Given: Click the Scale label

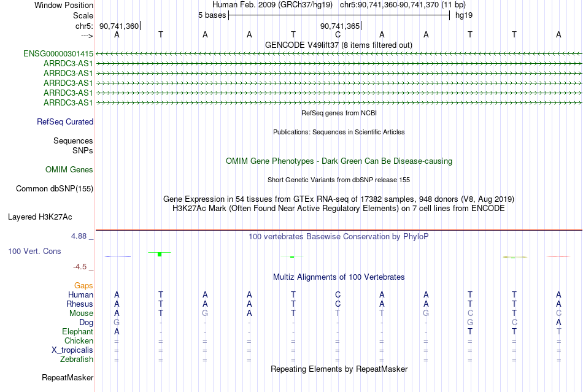Looking at the screenshot, I should pyautogui.click(x=83, y=15).
